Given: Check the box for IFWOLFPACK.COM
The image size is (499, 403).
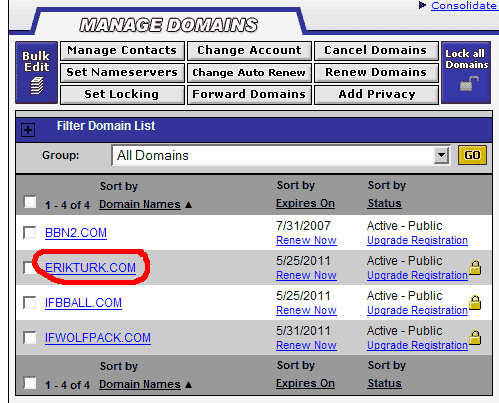Looking at the screenshot, I should [x=30, y=338].
